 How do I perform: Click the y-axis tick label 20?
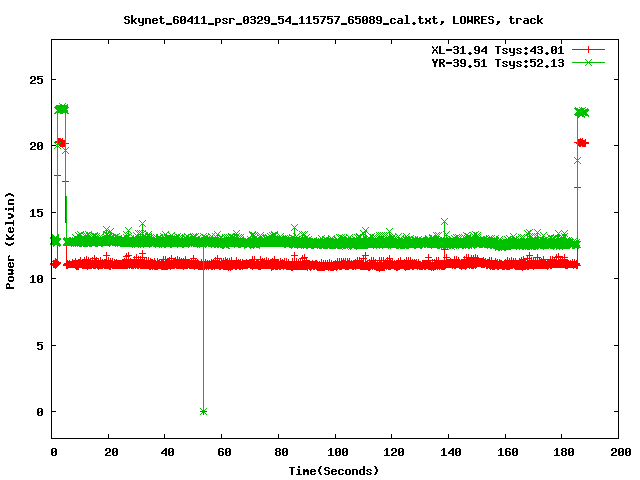36,146
